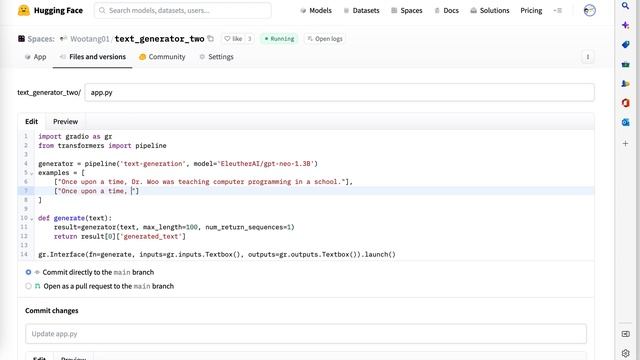The image size is (640, 360).
Task: Go to Spaces page in the navbar
Action: [x=407, y=10]
